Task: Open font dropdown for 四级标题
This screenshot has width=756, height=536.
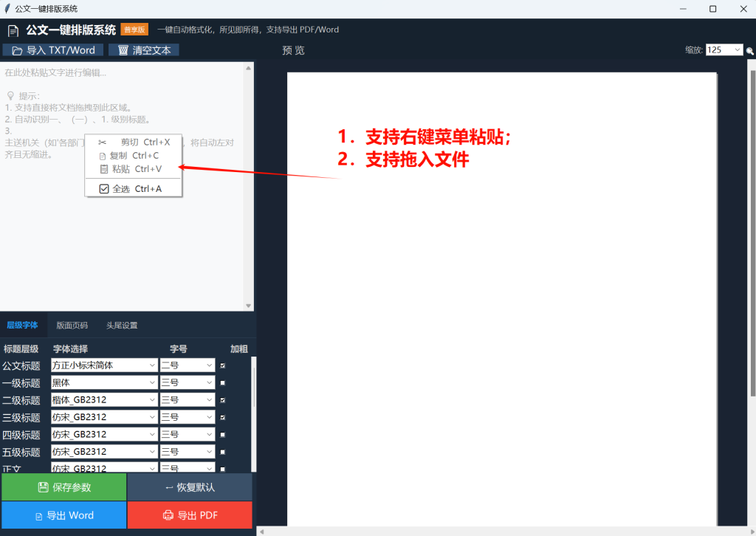Action: (x=104, y=435)
